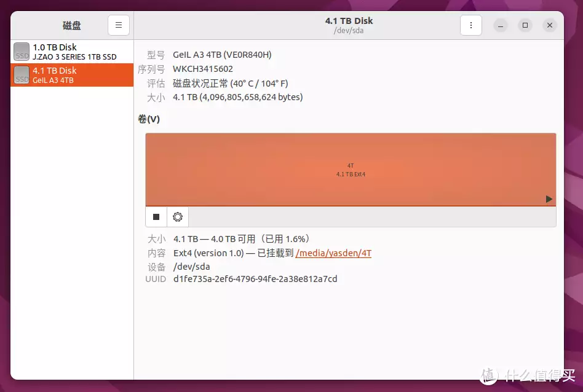Minimize the Disks window
Screen dimensions: 583x392
(x=501, y=25)
